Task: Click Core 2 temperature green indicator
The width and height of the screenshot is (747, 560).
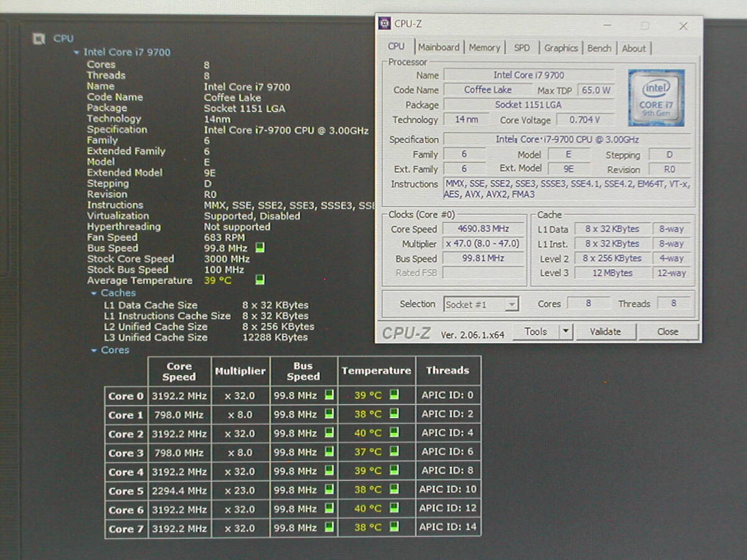Action: (394, 432)
